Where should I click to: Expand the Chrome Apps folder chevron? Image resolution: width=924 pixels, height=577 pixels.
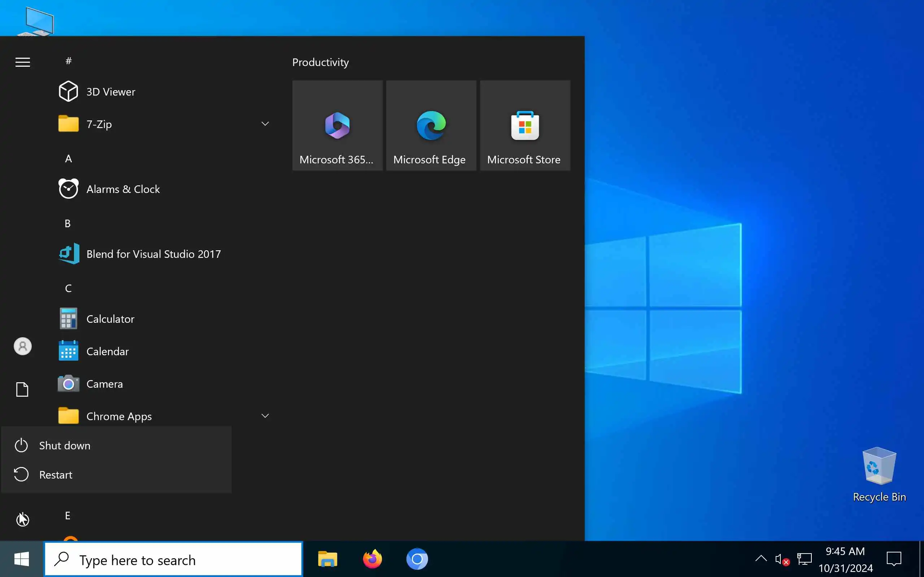click(x=265, y=415)
